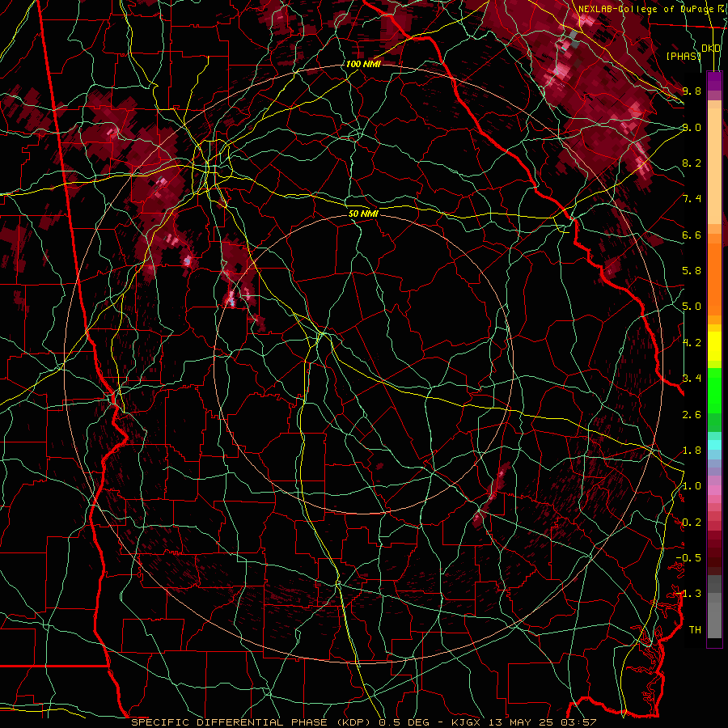Click the '9.0' scale value
728x728 pixels.
692,127
